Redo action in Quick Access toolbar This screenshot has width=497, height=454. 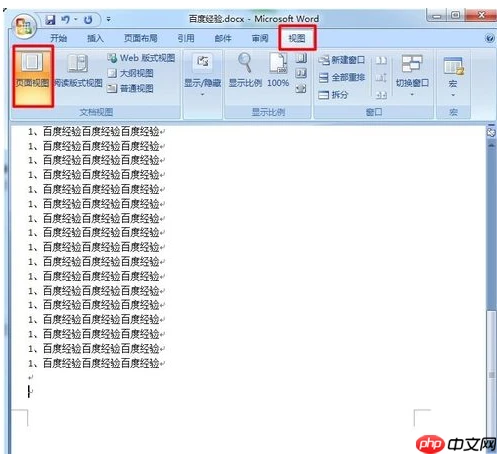[x=88, y=20]
